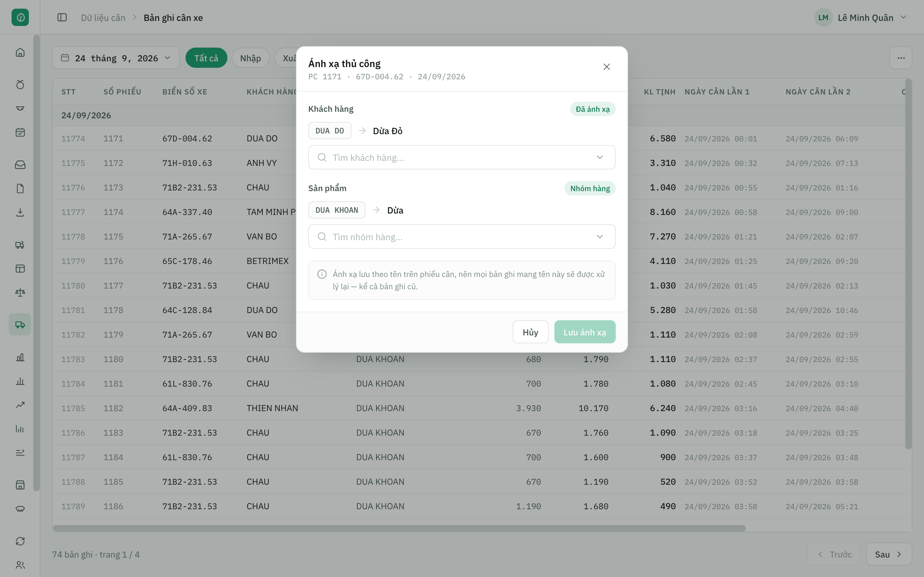Open the download icon in sidebar
924x577 pixels.
[x=20, y=212]
